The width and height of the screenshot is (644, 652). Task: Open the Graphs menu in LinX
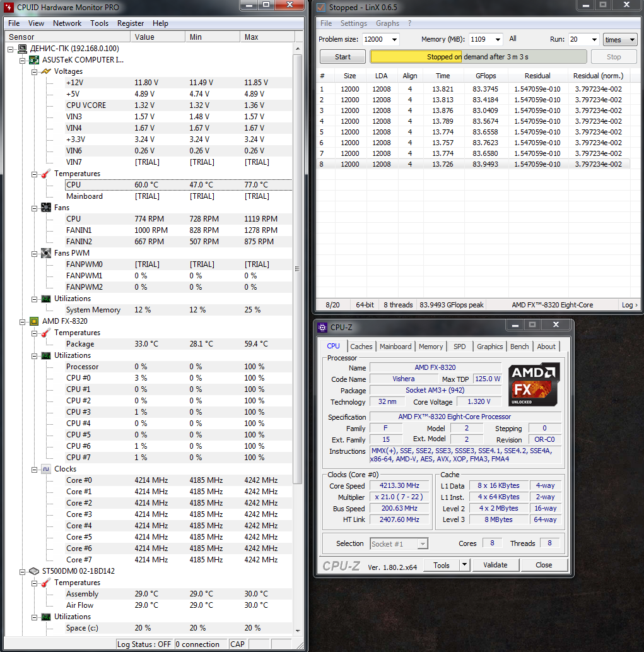(387, 23)
